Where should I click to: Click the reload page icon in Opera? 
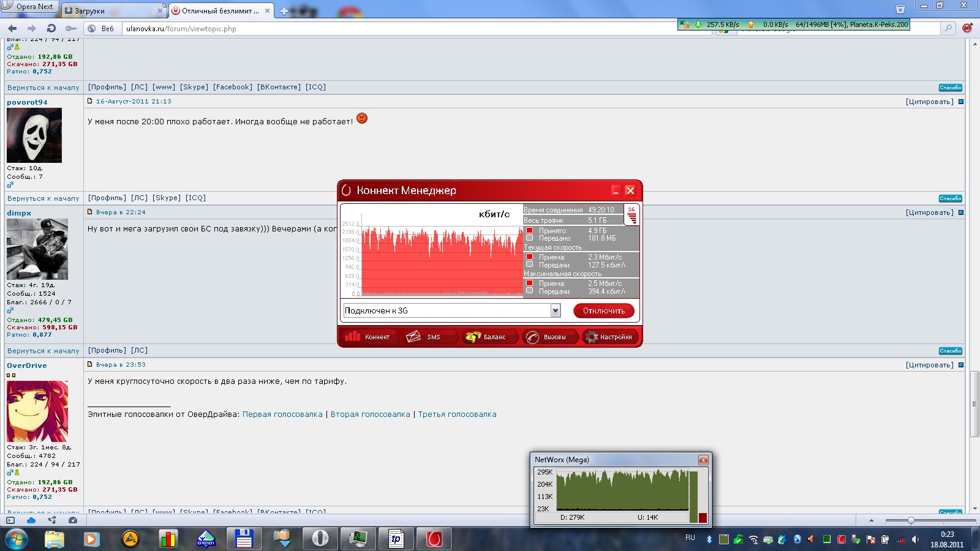point(51,28)
